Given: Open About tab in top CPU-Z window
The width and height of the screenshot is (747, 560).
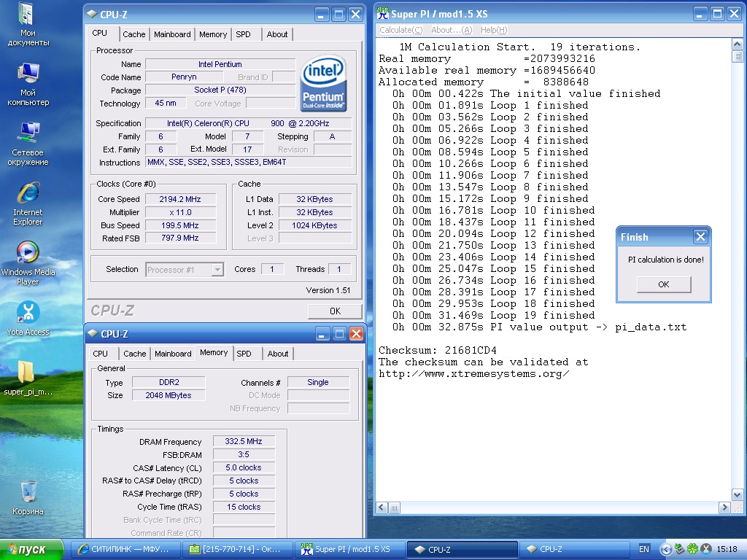Looking at the screenshot, I should point(276,34).
